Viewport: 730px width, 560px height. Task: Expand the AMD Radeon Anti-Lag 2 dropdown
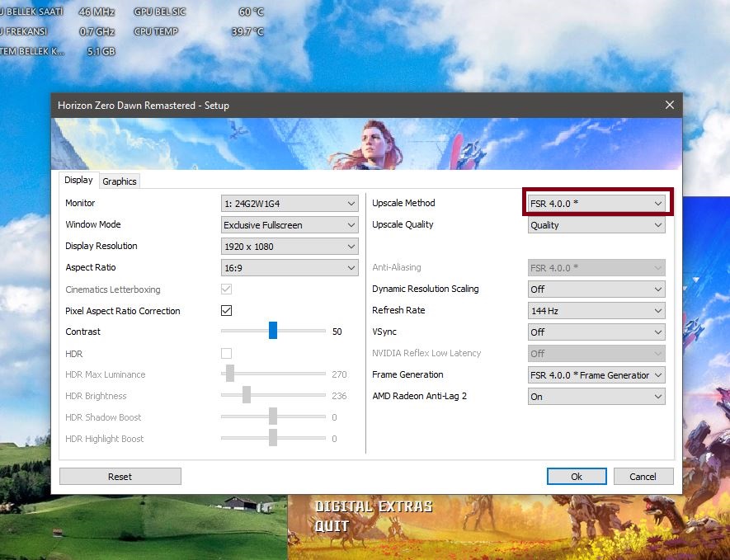(x=596, y=396)
